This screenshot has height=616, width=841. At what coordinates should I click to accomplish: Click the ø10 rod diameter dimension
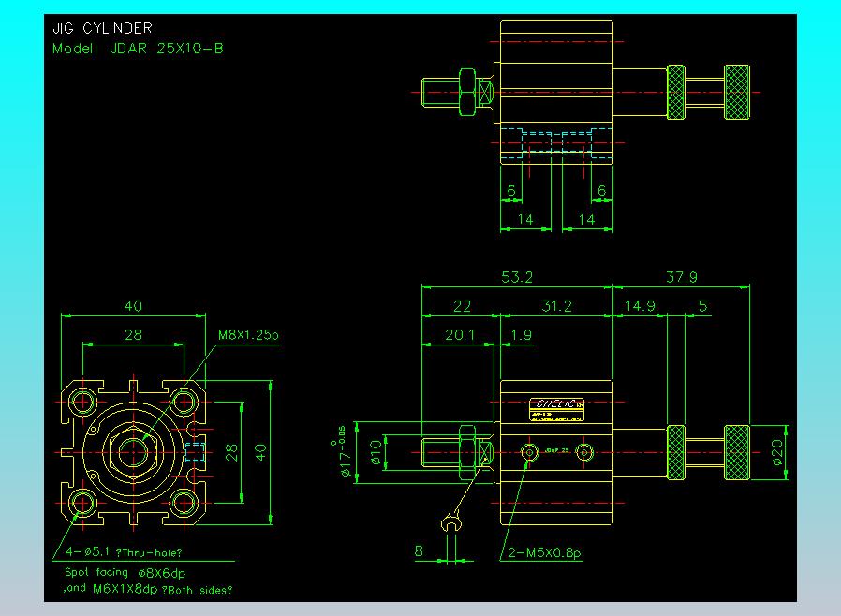[x=376, y=452]
